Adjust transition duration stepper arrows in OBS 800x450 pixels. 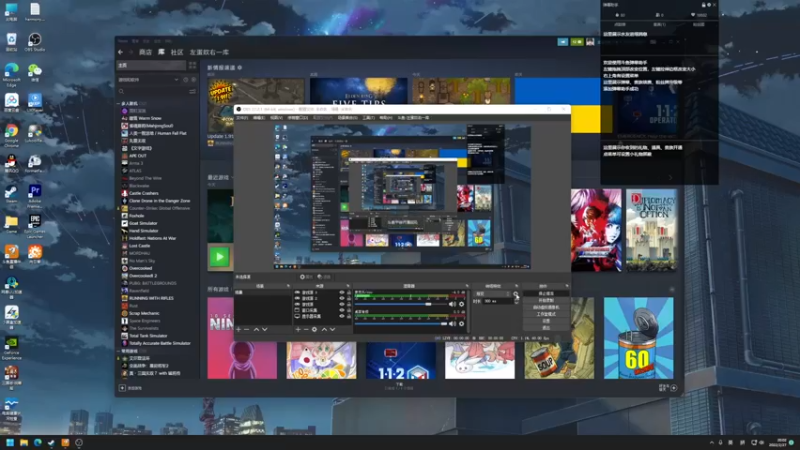tap(516, 301)
